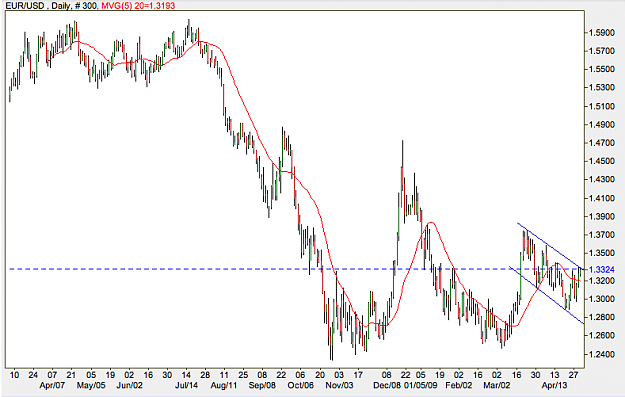
Task: Click the Apr/07 date label
Action: [x=52, y=385]
